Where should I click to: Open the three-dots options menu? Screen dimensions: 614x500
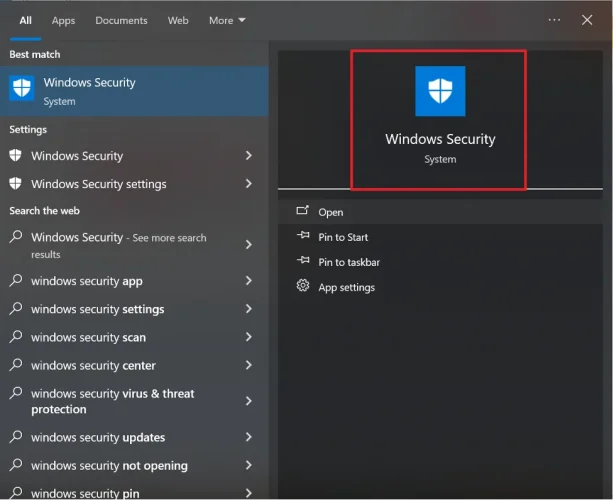coord(554,20)
